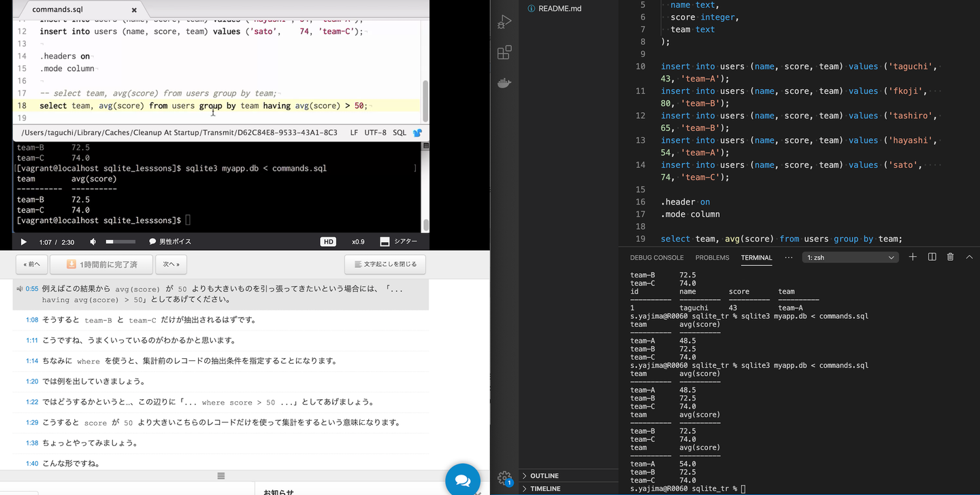Expand the OUTLINE section
The height and width of the screenshot is (495, 980).
pyautogui.click(x=544, y=475)
